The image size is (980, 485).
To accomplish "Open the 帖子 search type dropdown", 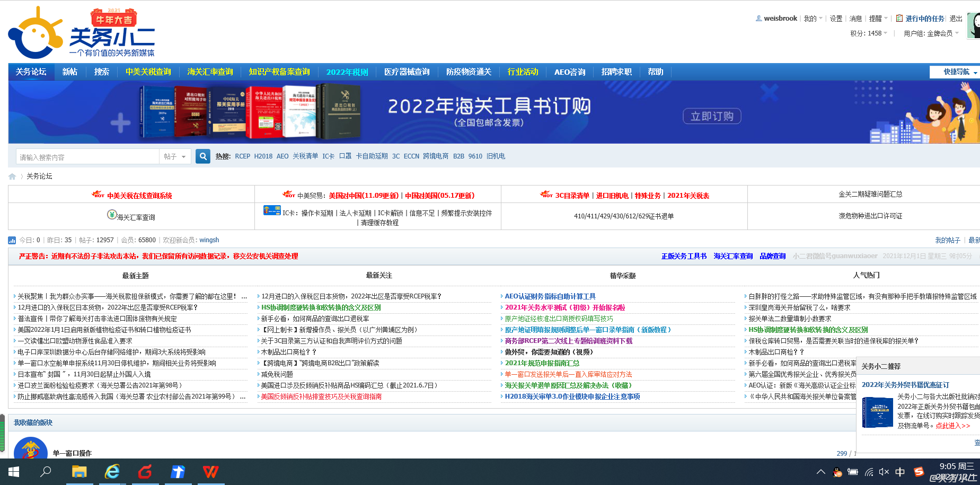I will pos(175,157).
